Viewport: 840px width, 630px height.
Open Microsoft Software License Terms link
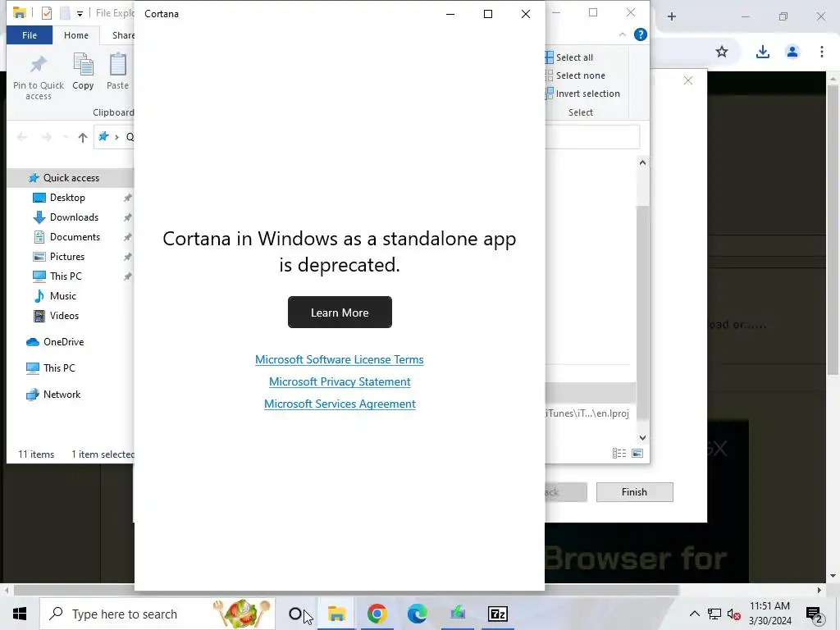click(x=339, y=359)
